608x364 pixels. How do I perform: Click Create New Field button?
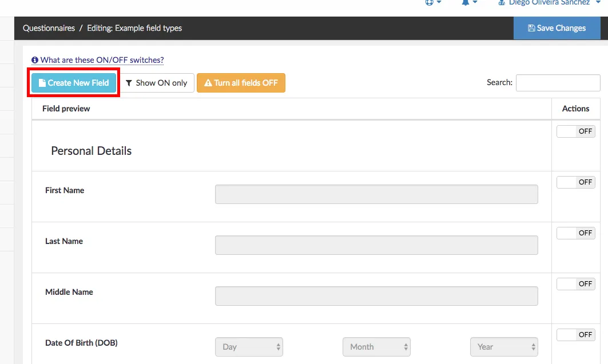coord(74,83)
